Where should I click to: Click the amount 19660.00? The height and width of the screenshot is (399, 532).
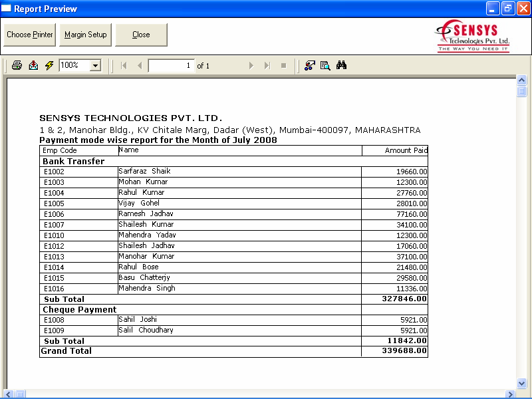(412, 172)
